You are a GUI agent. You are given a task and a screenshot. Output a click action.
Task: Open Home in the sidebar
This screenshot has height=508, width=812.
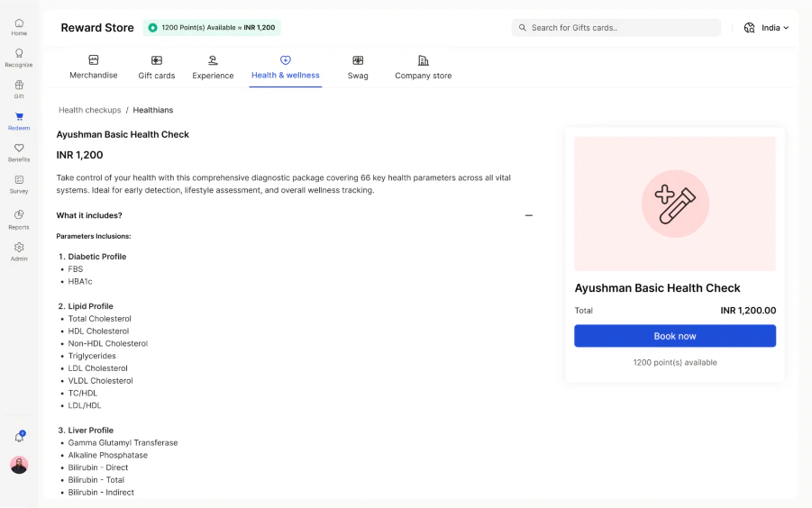point(19,27)
